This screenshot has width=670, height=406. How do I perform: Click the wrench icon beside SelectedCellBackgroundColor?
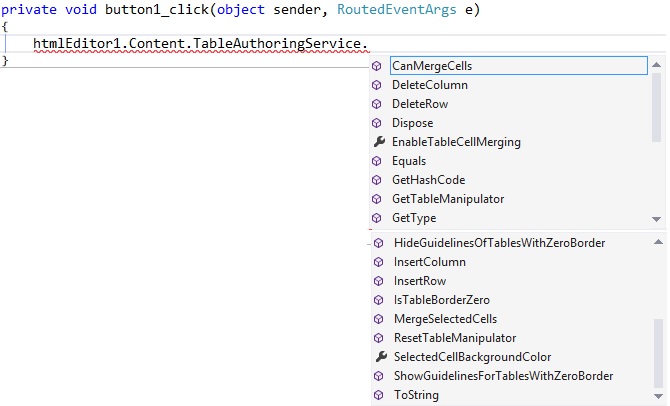click(x=379, y=357)
